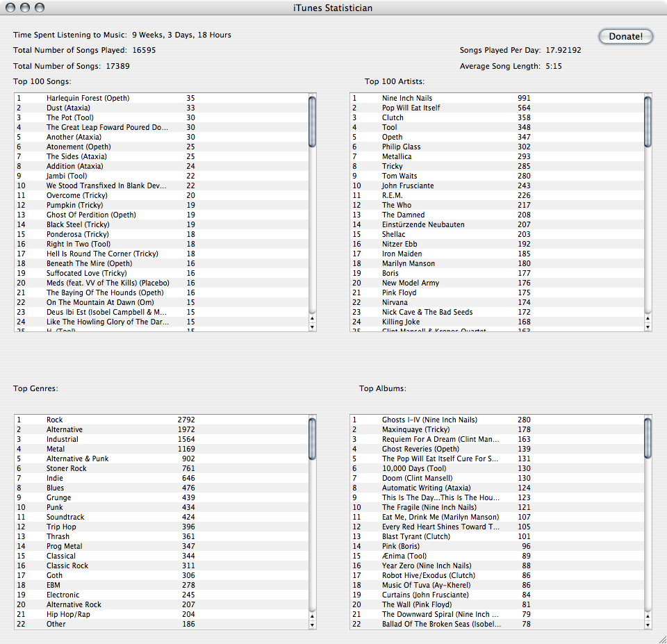Click Songs Played Per Day value 17.92192
This screenshot has width=667, height=644.
(563, 50)
